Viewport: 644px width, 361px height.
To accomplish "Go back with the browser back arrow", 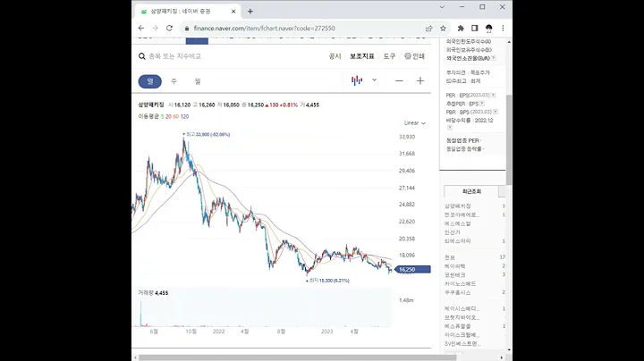I will pyautogui.click(x=141, y=29).
